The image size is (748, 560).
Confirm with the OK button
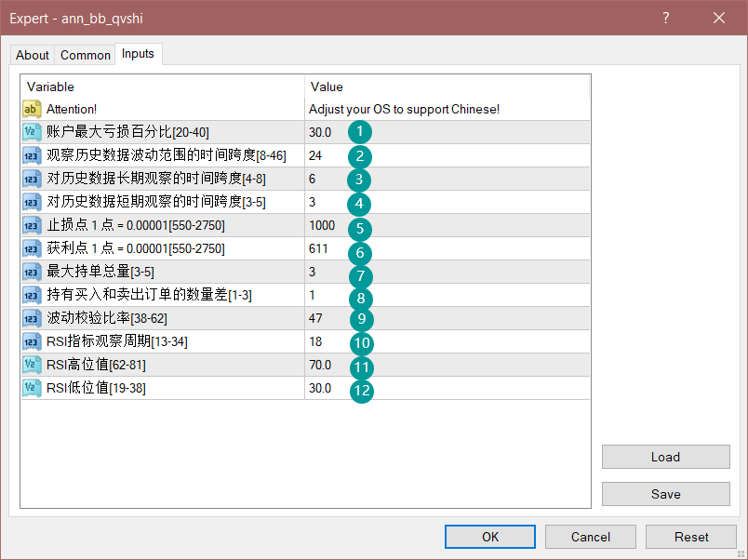pos(490,537)
